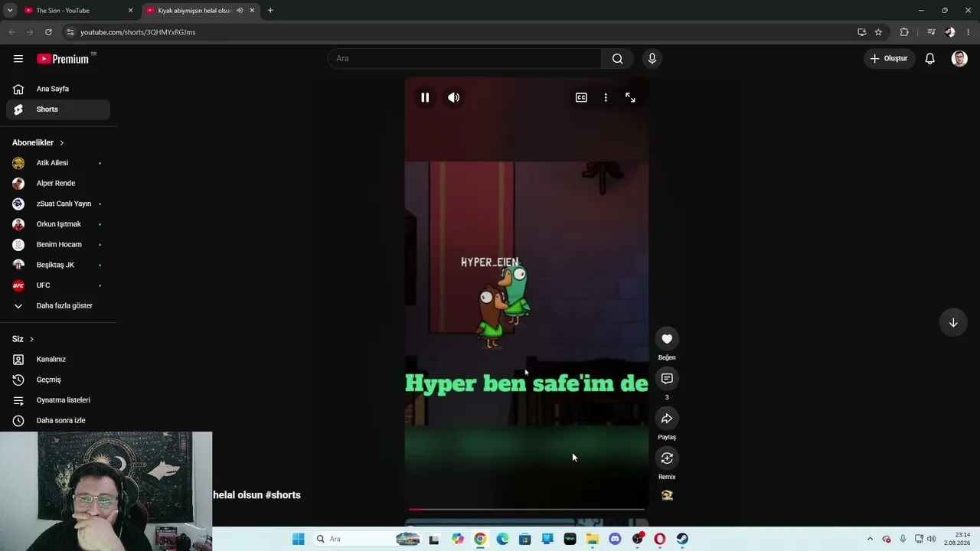The width and height of the screenshot is (980, 551).
Task: Show hidden system tray icons
Action: click(x=870, y=539)
